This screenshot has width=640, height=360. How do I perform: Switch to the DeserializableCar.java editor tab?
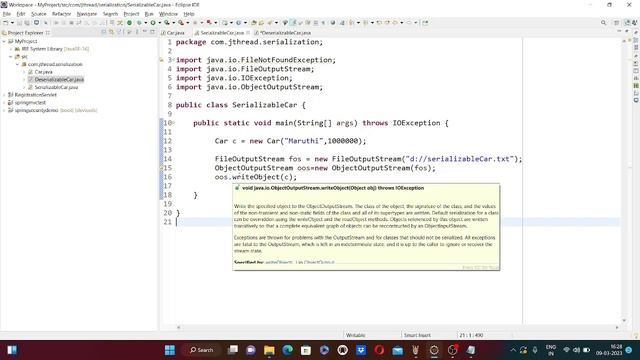coord(283,33)
